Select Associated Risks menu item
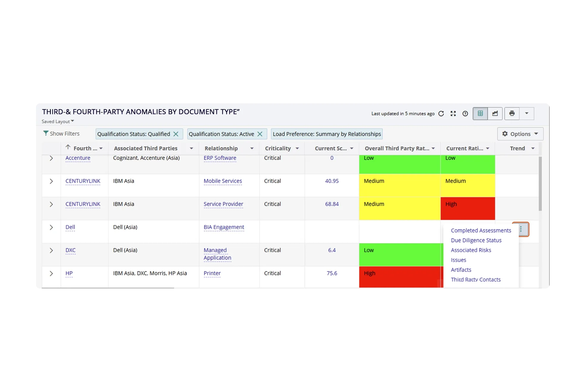 click(x=471, y=250)
